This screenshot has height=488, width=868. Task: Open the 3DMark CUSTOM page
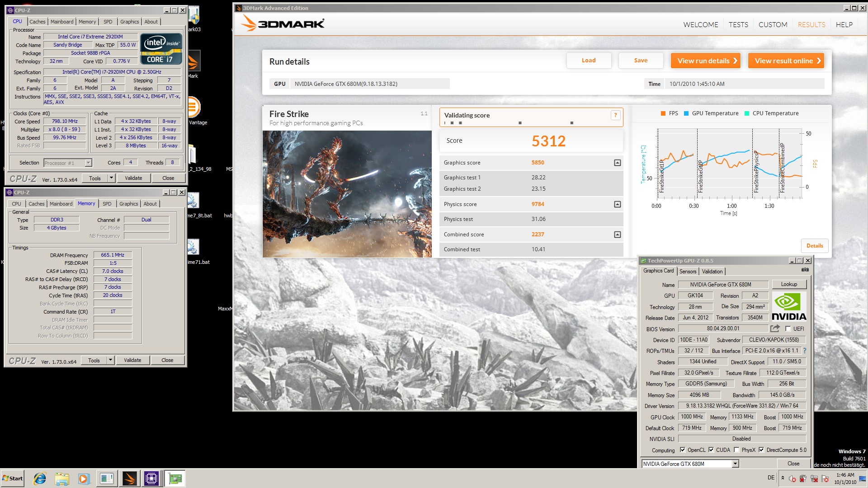click(773, 25)
